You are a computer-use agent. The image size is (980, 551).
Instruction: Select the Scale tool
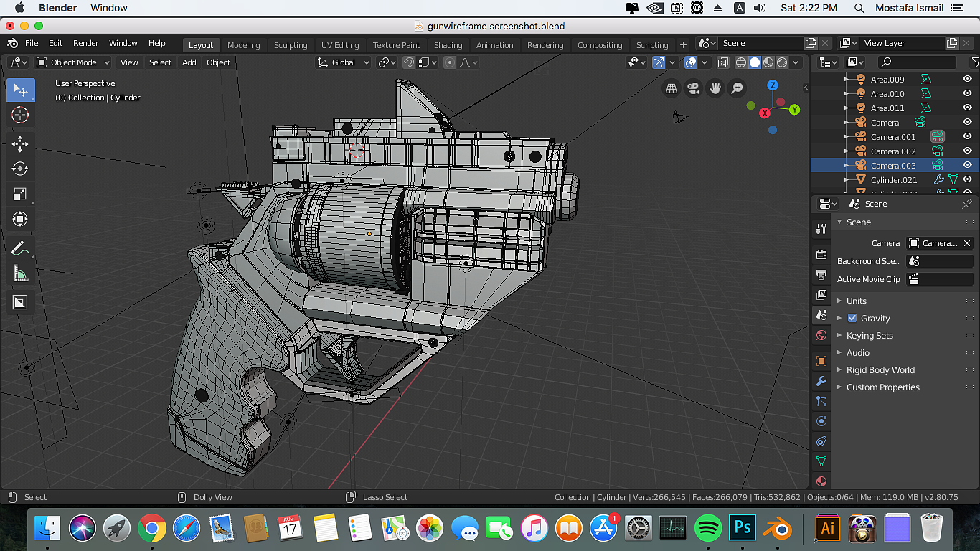pyautogui.click(x=20, y=194)
